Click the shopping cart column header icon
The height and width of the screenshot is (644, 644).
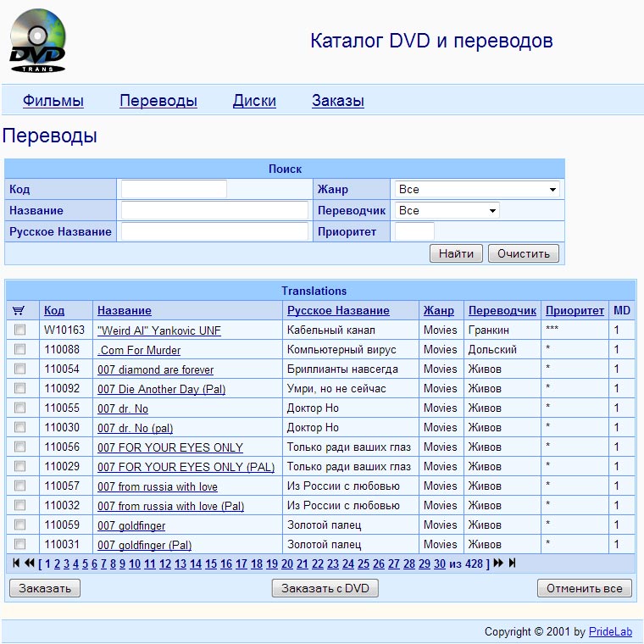coord(19,310)
